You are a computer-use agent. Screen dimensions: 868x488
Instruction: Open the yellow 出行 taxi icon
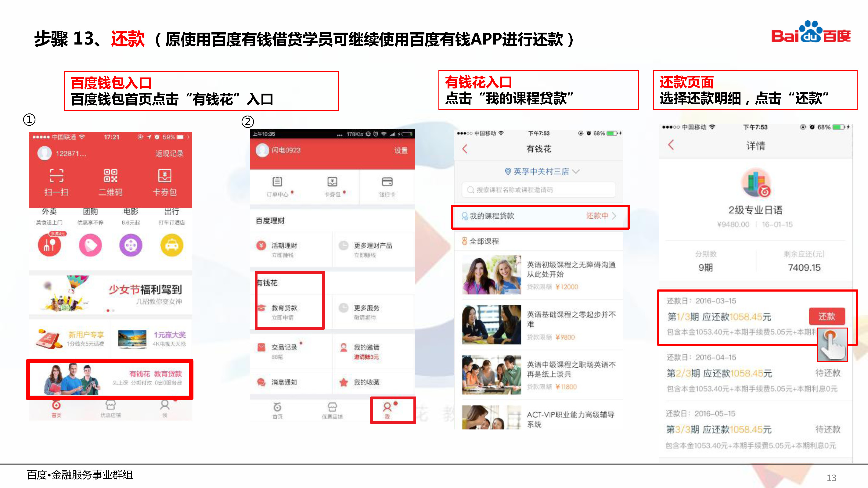pyautogui.click(x=171, y=245)
